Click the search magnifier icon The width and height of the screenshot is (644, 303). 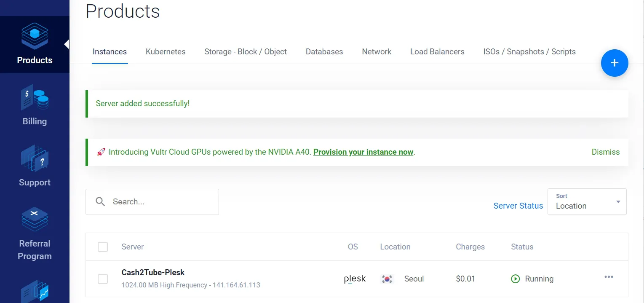100,201
